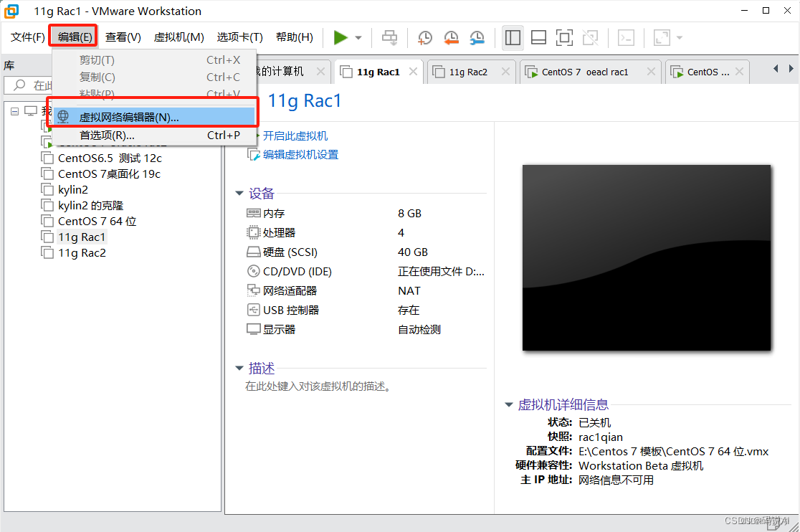Take a snapshot using the clock-plus icon

tap(424, 38)
